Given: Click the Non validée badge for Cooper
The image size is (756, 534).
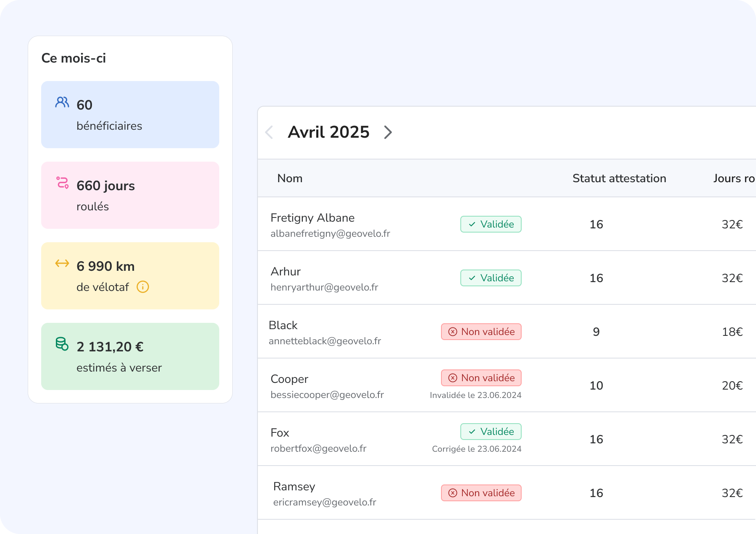Looking at the screenshot, I should (481, 378).
